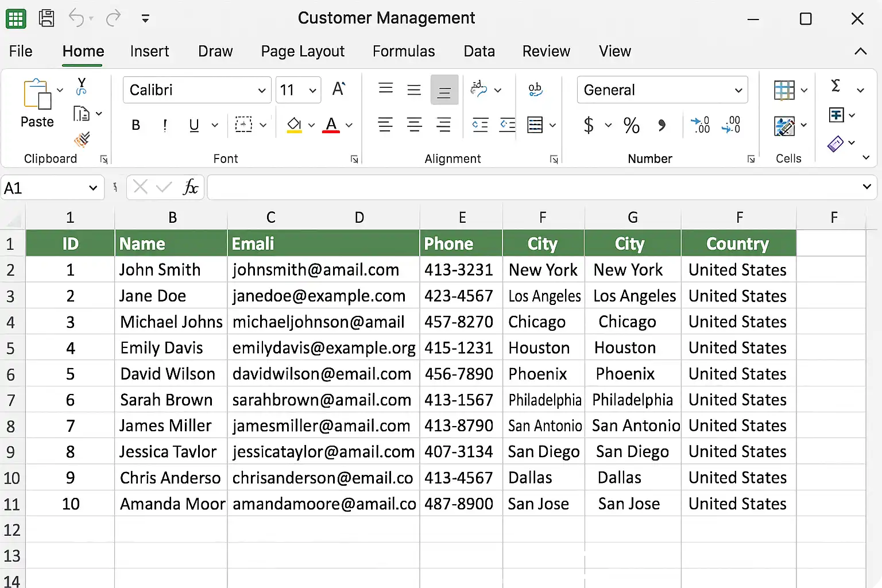Click the Paste clipboard icon
The width and height of the screenshot is (882, 588).
pyautogui.click(x=37, y=95)
